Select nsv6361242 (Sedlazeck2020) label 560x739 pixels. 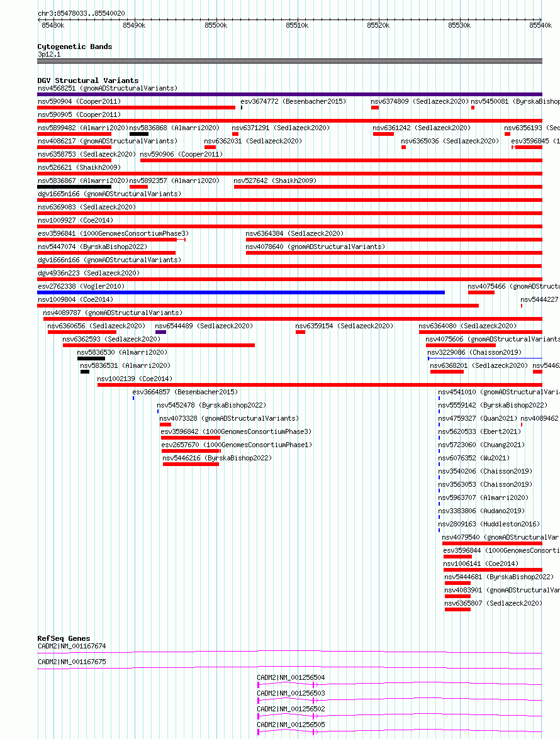pos(422,128)
